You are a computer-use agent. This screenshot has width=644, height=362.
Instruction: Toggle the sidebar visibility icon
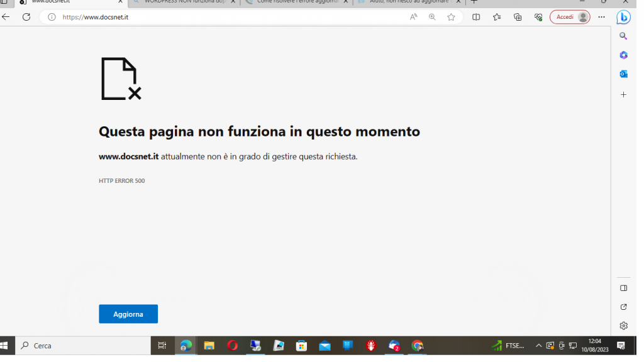point(623,288)
